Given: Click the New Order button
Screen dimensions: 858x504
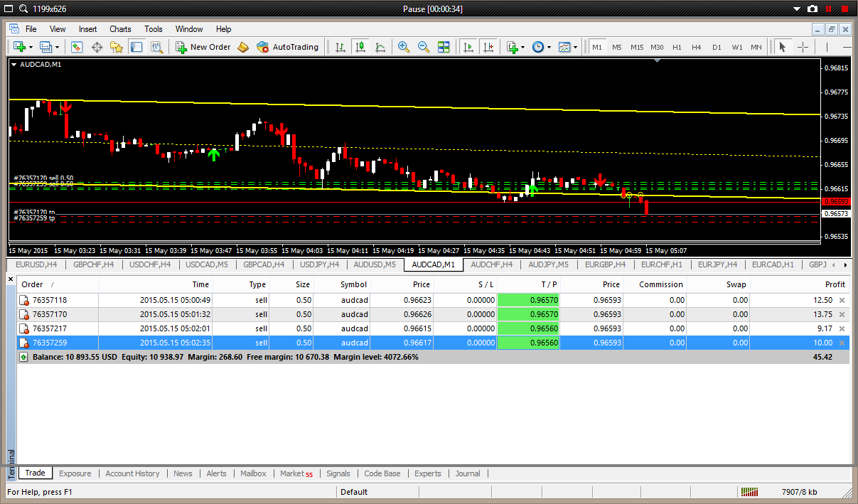Looking at the screenshot, I should tap(203, 47).
